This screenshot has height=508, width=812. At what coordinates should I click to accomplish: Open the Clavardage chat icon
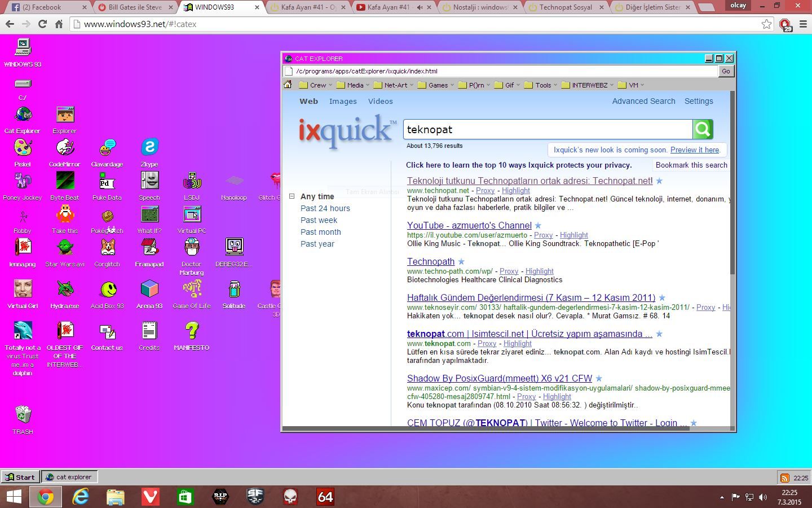(107, 153)
